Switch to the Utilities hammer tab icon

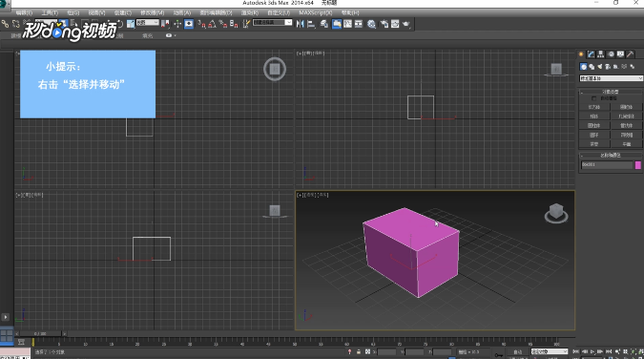pos(631,53)
